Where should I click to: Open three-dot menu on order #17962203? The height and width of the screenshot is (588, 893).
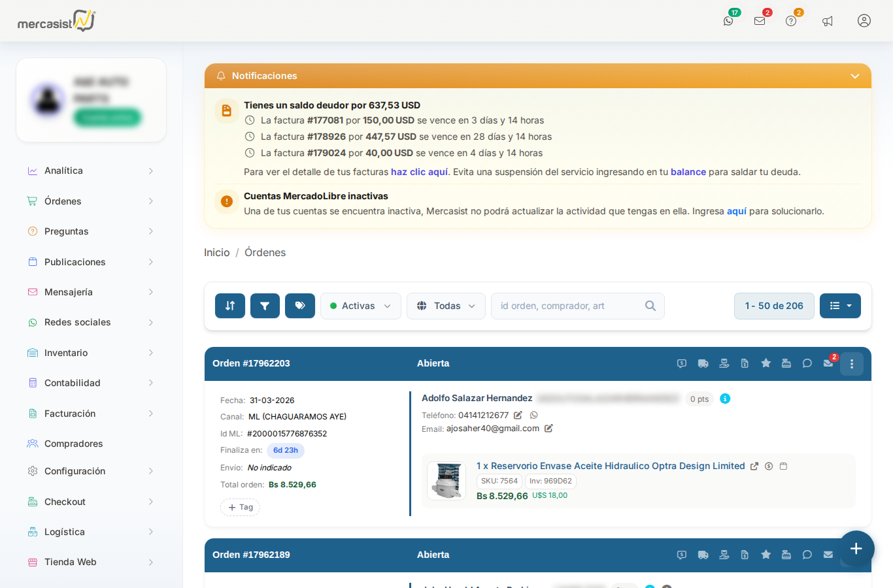[852, 364]
